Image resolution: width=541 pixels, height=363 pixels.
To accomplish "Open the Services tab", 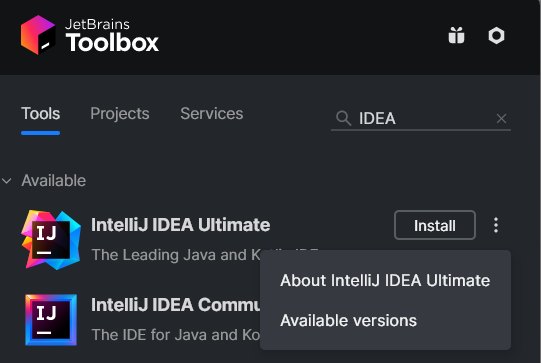I will click(212, 114).
